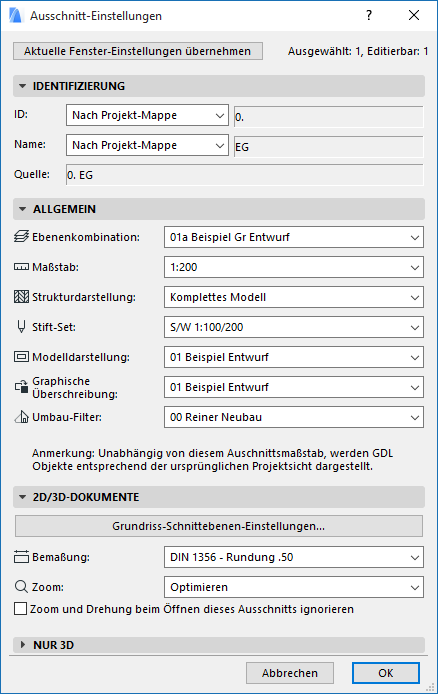Open help with the question mark button
This screenshot has height=694, width=438.
click(x=369, y=15)
